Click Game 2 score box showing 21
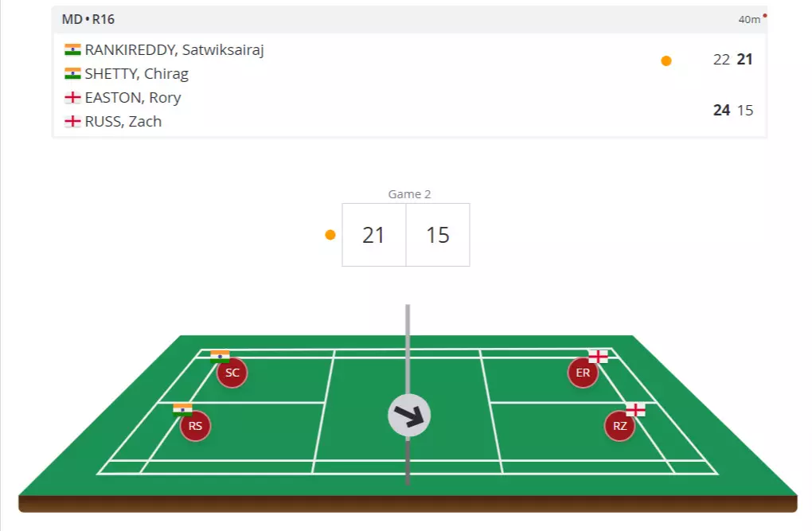Screen dimensions: 812x531 (374, 235)
